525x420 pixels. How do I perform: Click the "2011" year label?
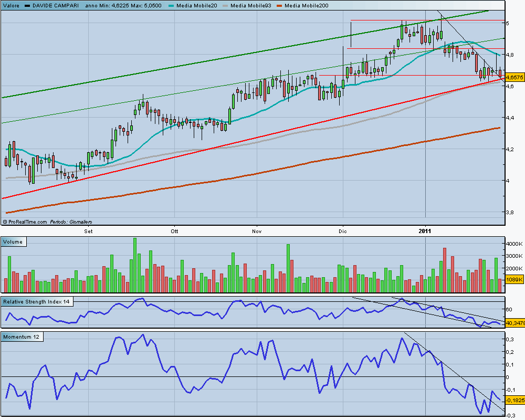point(425,231)
